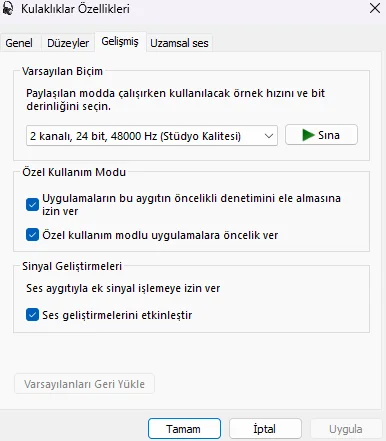Expand the format list via chevron arrow
The width and height of the screenshot is (386, 441).
tap(269, 136)
